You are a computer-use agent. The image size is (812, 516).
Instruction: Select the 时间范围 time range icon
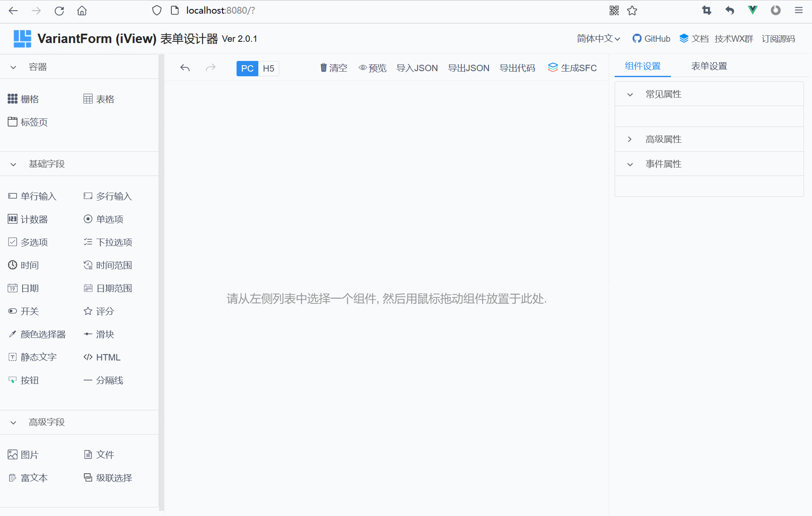[88, 265]
